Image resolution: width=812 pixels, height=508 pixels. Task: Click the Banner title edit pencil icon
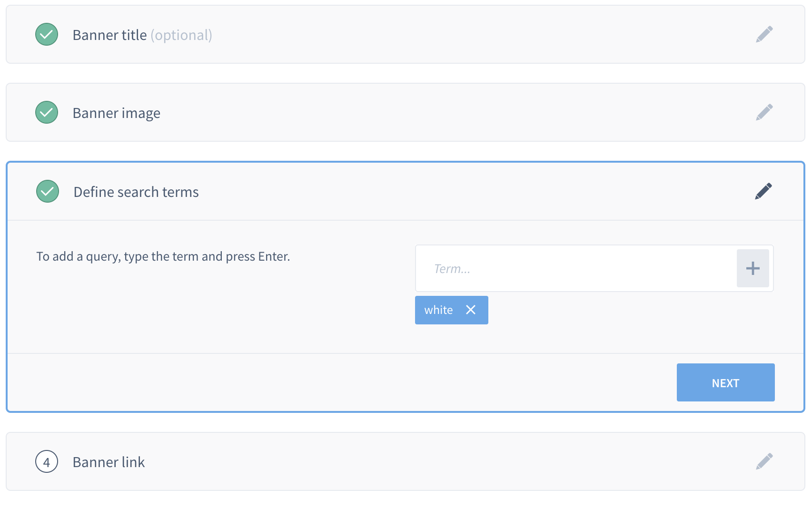(x=764, y=34)
